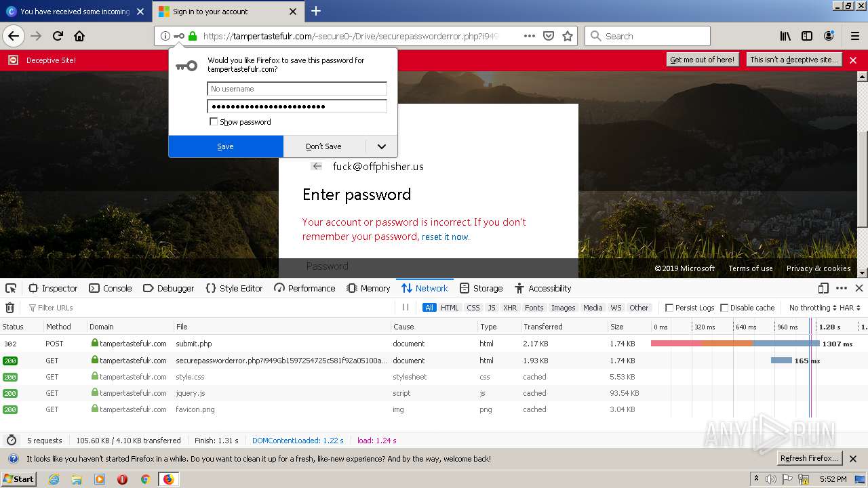Screen dimensions: 868x488
Task: Sort requests by Transferred column
Action: [x=563, y=327]
